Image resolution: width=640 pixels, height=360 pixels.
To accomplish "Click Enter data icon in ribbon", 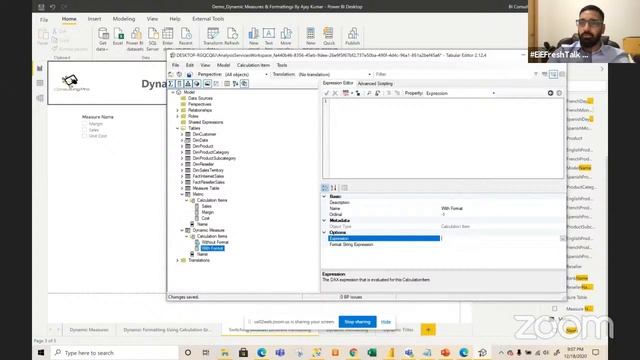I will [x=168, y=37].
